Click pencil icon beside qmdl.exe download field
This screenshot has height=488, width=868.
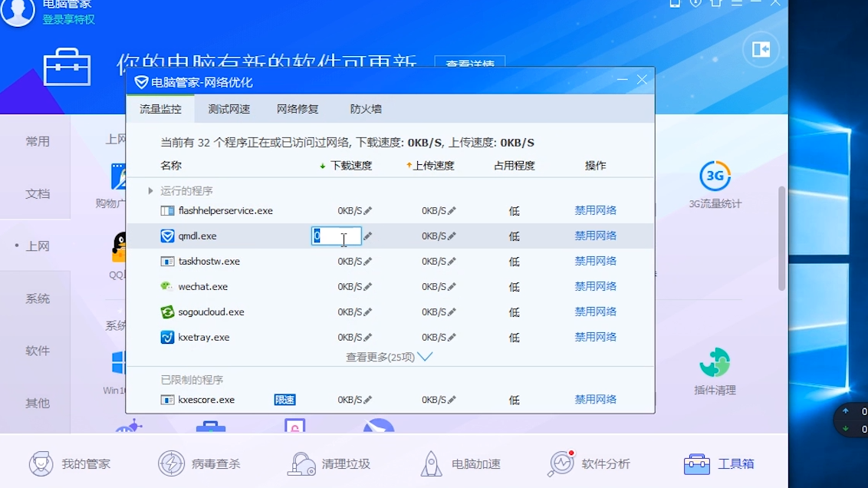[368, 236]
